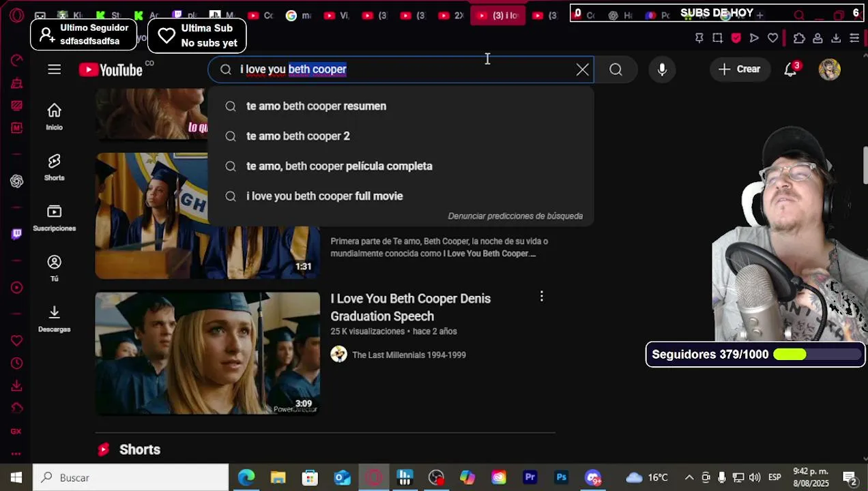Open the Opera easy setup menu icon

(x=854, y=38)
